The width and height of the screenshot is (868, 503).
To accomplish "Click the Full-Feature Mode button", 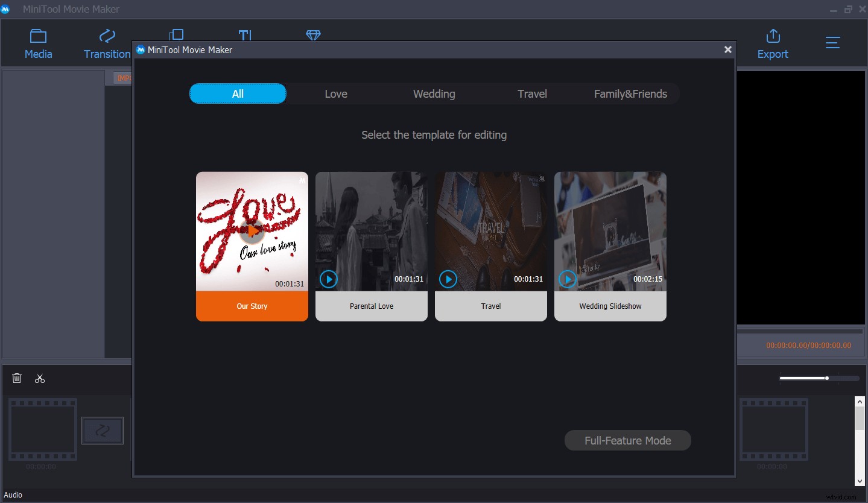I will (x=627, y=440).
